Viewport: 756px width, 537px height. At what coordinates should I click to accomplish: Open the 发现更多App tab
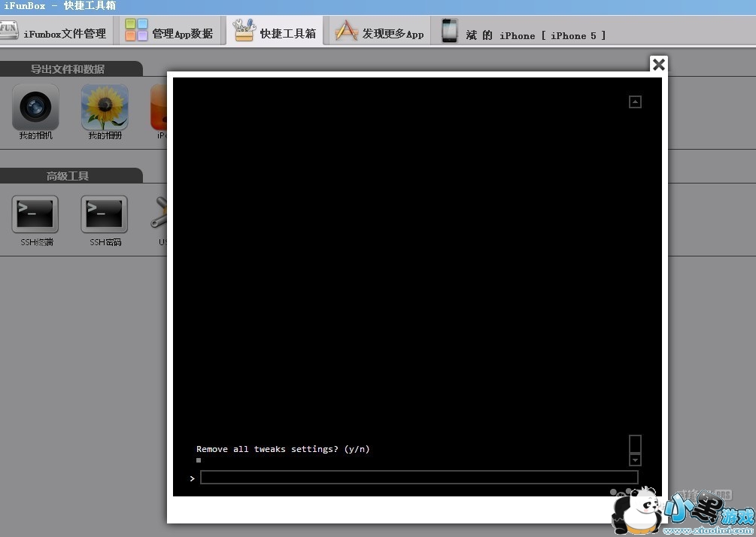coord(380,31)
